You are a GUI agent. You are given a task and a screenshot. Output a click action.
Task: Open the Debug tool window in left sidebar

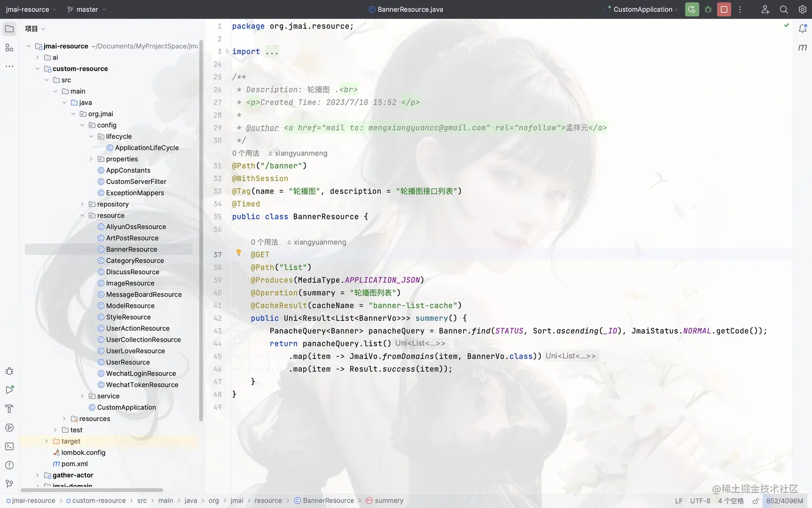[x=9, y=371]
